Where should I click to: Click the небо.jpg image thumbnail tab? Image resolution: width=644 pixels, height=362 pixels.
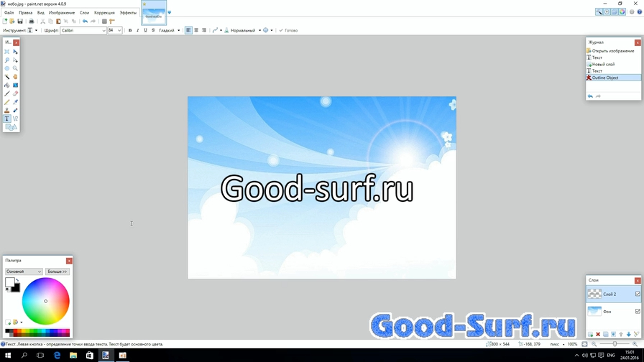point(154,13)
